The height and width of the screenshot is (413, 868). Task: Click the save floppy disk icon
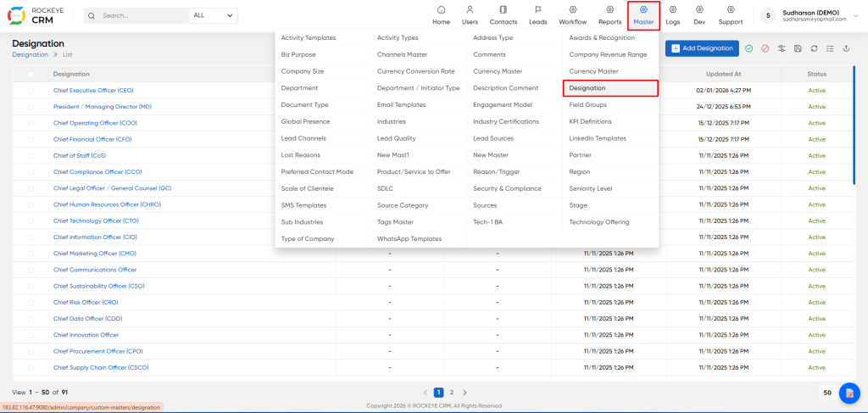click(798, 48)
